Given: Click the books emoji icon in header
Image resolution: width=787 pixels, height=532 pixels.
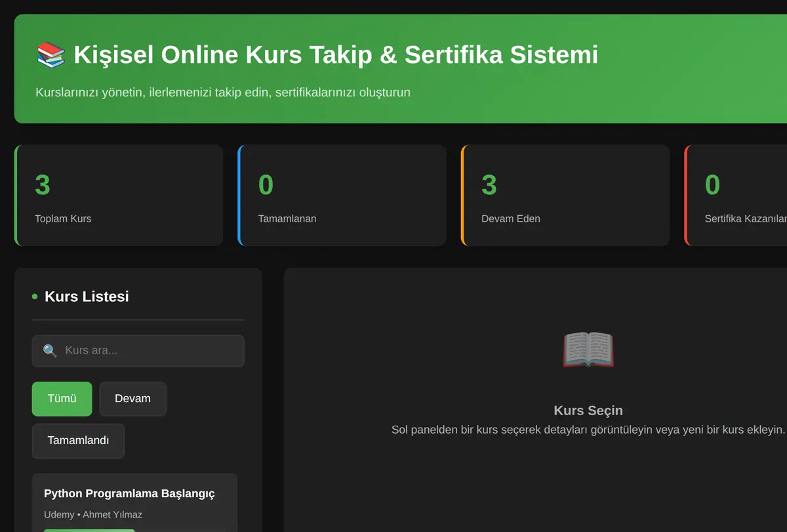Looking at the screenshot, I should coord(50,54).
